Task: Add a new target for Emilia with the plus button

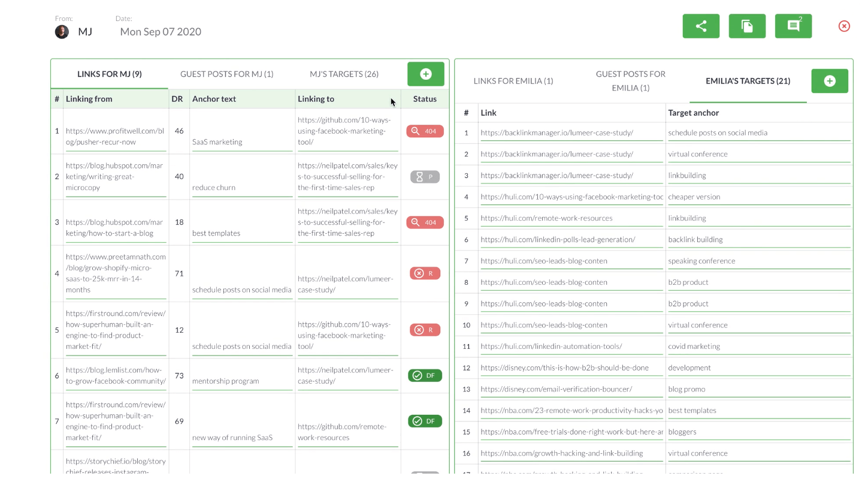Action: (x=830, y=81)
